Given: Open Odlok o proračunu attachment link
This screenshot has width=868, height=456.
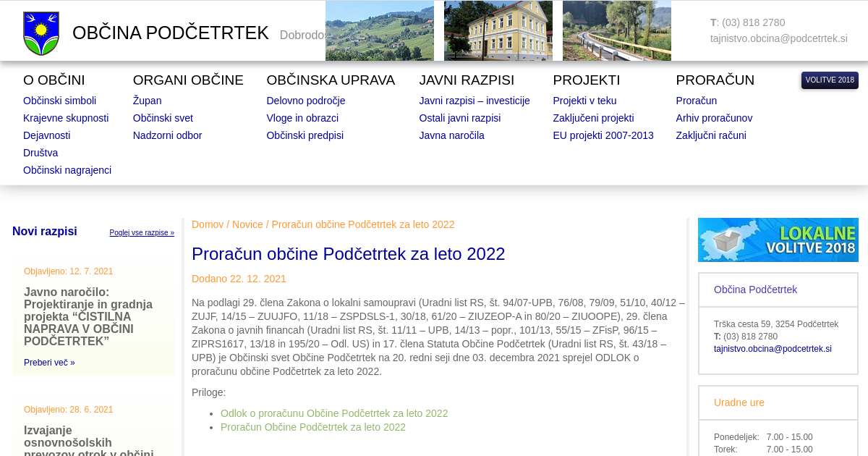Looking at the screenshot, I should (x=334, y=413).
